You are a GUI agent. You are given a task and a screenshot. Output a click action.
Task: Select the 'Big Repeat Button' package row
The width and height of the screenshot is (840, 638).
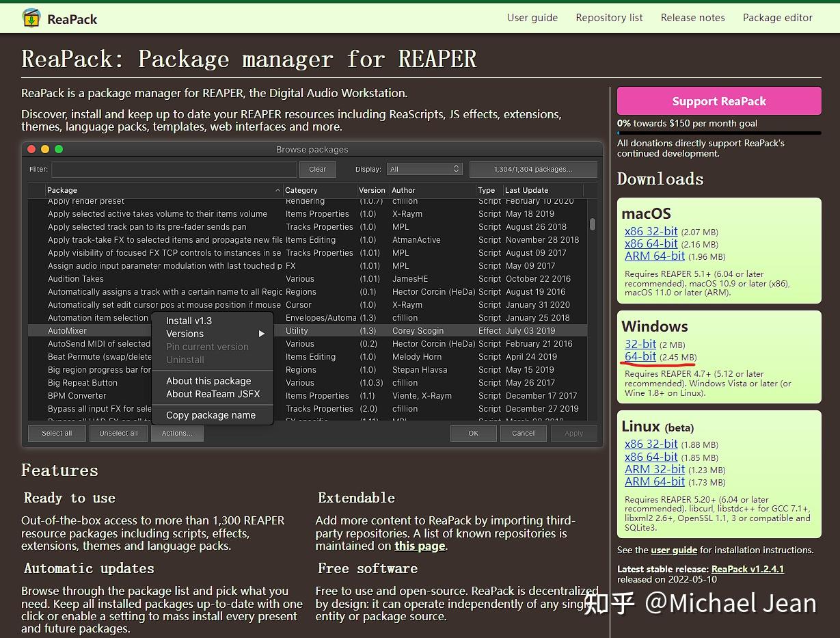(x=308, y=383)
